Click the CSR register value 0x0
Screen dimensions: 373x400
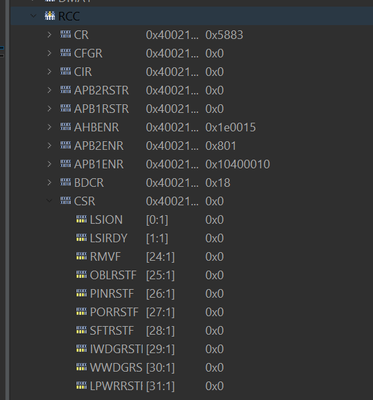click(214, 201)
